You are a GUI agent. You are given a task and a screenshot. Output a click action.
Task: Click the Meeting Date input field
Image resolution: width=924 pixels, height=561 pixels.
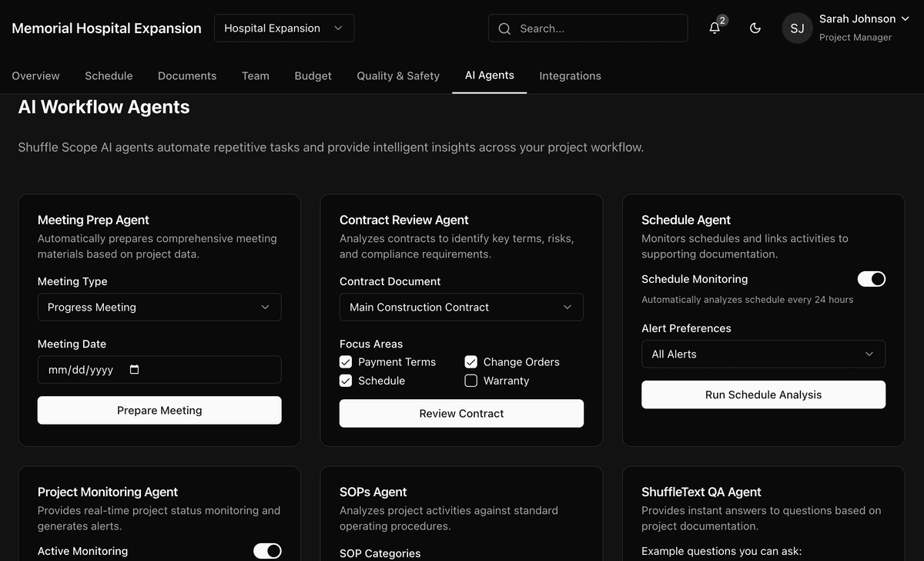click(159, 370)
